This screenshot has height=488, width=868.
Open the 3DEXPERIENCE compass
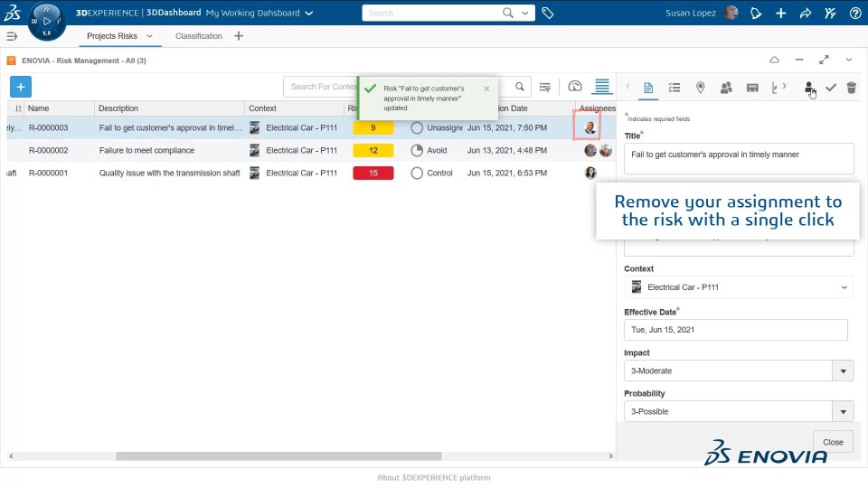pyautogui.click(x=46, y=21)
